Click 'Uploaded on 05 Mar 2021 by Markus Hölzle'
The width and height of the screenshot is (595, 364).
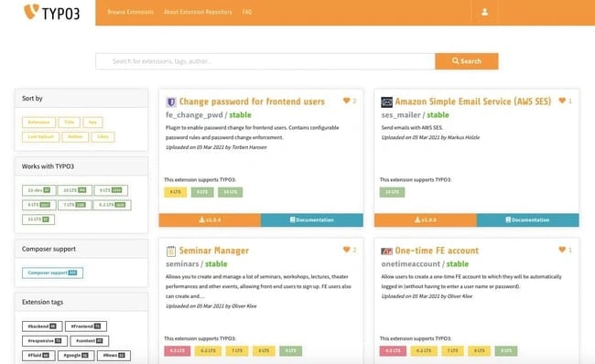(x=430, y=137)
